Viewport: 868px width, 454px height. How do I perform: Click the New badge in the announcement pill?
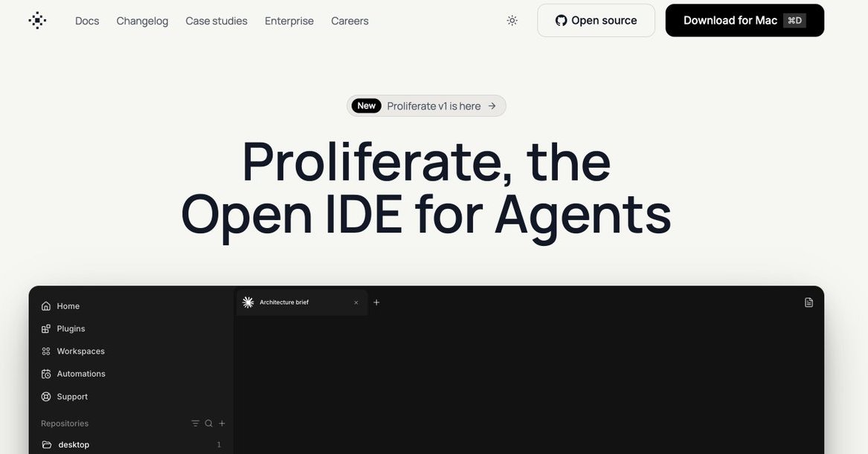[367, 106]
